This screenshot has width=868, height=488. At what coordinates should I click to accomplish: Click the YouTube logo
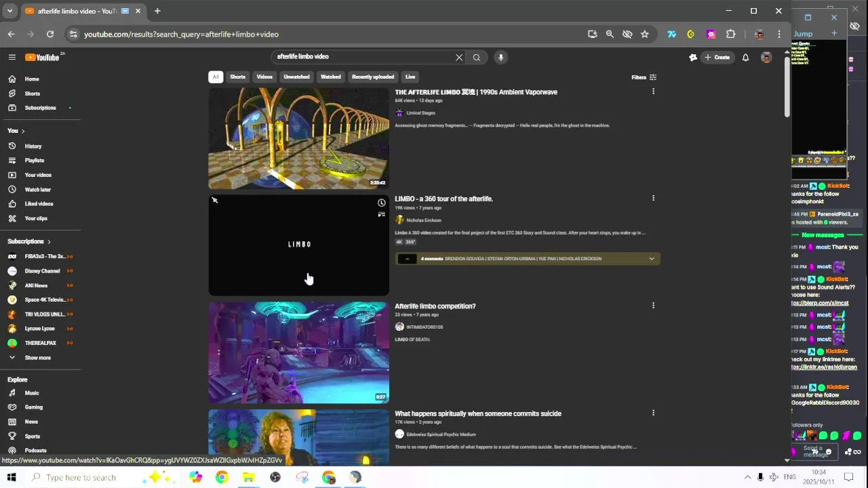point(43,58)
